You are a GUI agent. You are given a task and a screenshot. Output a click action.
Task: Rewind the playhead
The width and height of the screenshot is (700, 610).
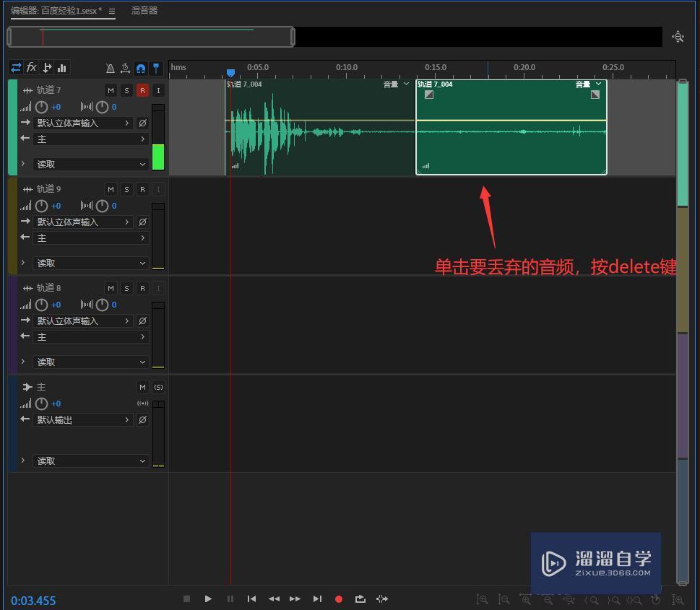point(274,599)
